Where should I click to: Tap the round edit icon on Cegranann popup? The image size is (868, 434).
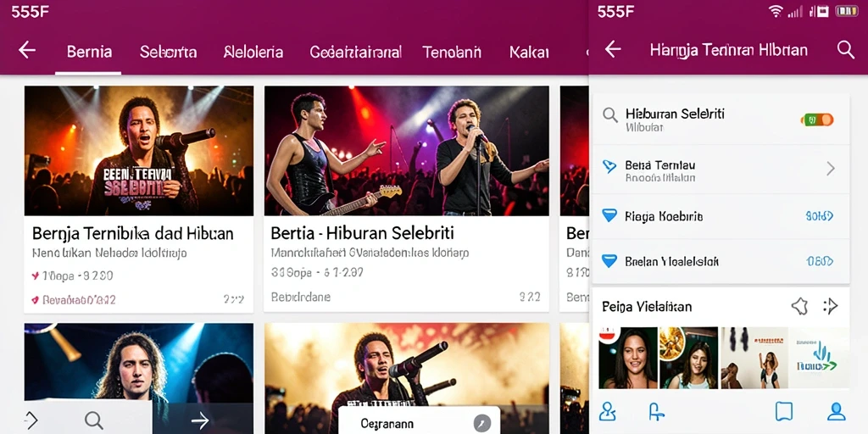[482, 424]
